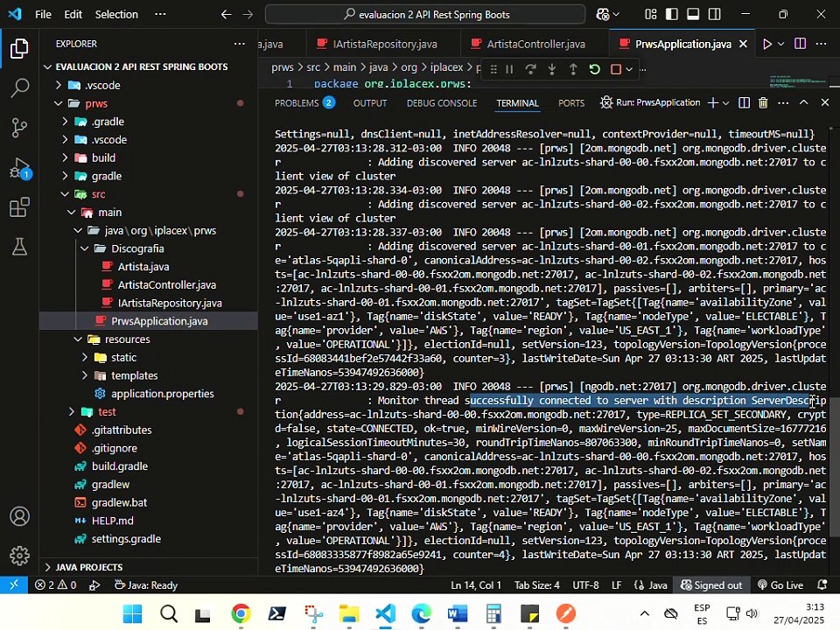Open the Search view in activity bar

pyautogui.click(x=19, y=87)
